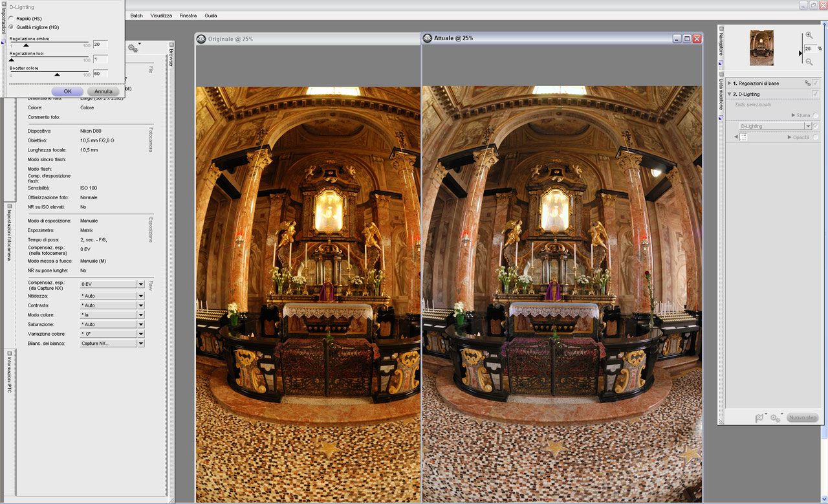This screenshot has width=828, height=504.
Task: Open the D-Lighting adjustment type dropdown
Action: (x=775, y=126)
